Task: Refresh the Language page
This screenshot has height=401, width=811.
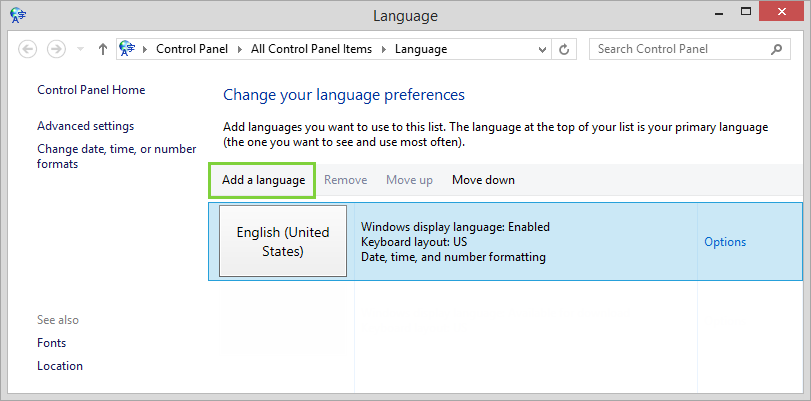Action: click(565, 49)
